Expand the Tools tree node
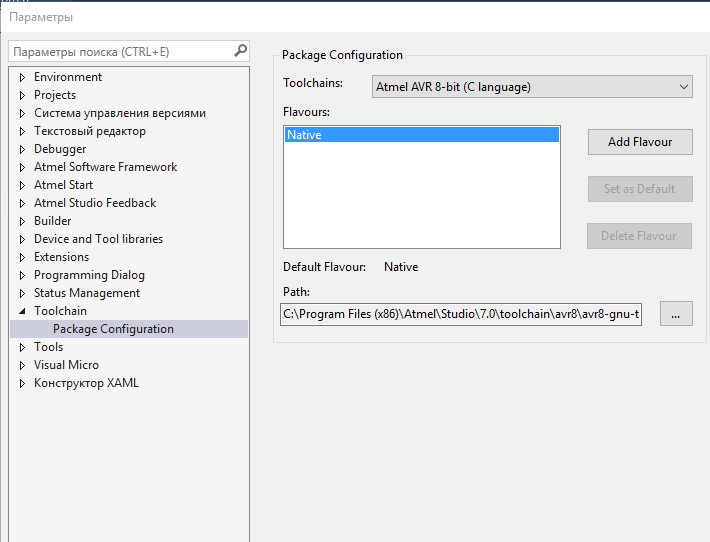Viewport: 710px width, 542px height. 22,347
